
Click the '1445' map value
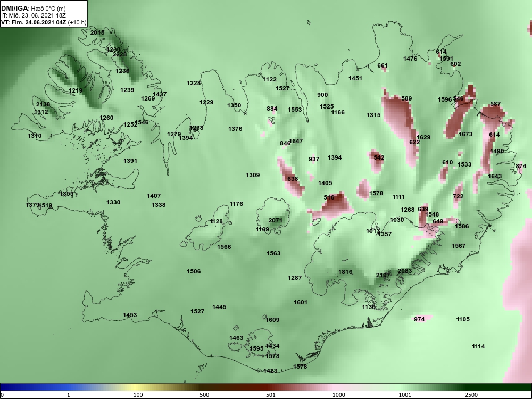click(x=219, y=307)
